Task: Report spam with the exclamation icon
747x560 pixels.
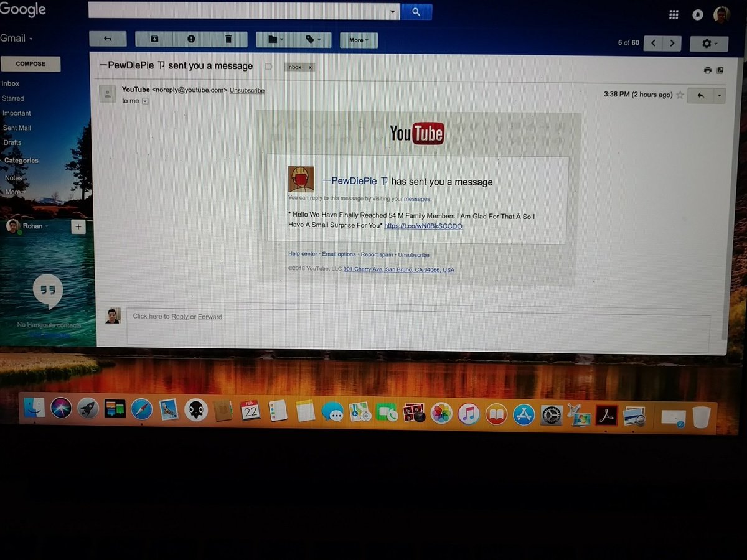Action: click(x=191, y=39)
